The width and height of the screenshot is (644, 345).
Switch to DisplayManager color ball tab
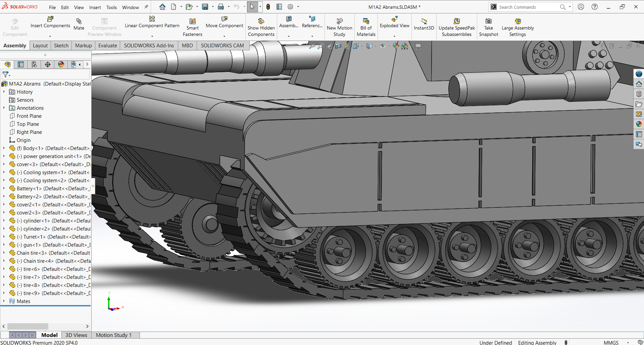pos(61,64)
